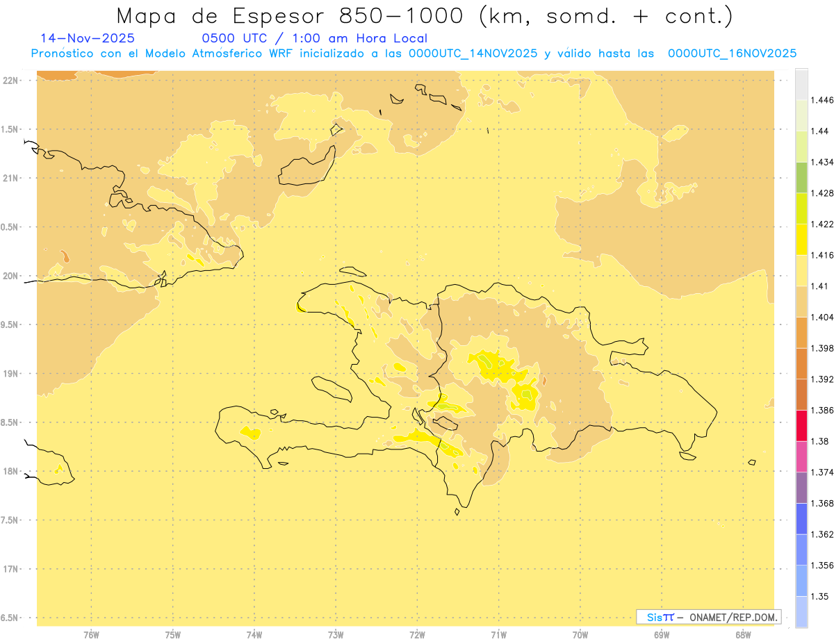Screen dimensions: 834x644
Task: Click the '1.386' colorbar value
Action: (823, 410)
